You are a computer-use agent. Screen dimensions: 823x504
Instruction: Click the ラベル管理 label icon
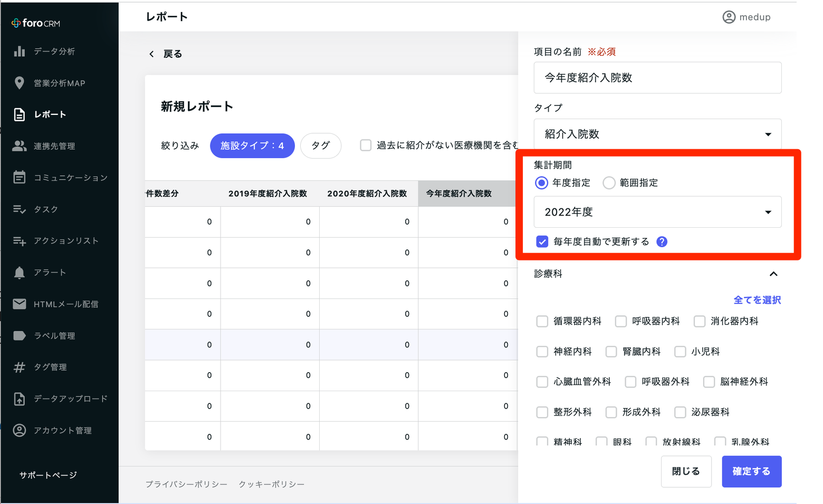coord(20,335)
